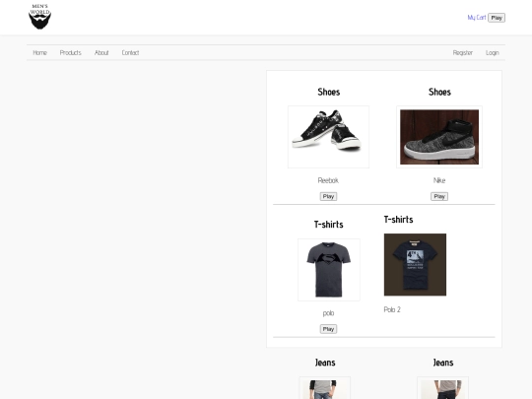This screenshot has width=532, height=399.
Task: Open the Products menu item
Action: click(x=71, y=52)
